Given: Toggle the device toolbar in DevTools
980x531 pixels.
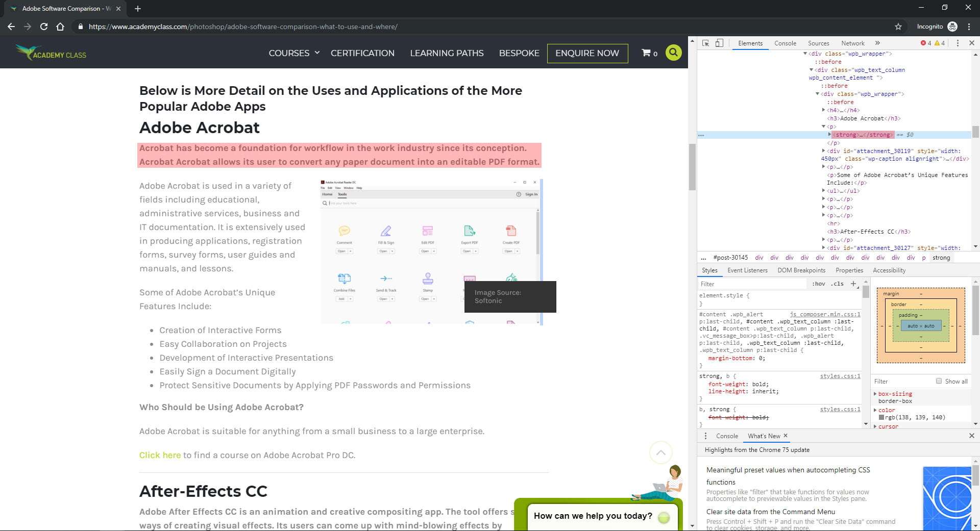Looking at the screenshot, I should 719,43.
